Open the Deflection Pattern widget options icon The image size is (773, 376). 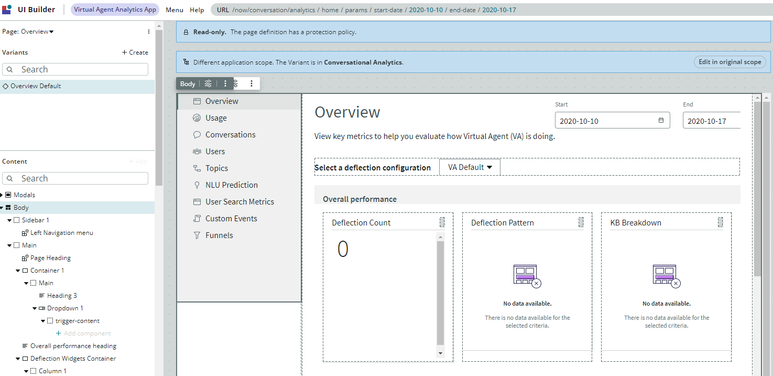(x=581, y=222)
